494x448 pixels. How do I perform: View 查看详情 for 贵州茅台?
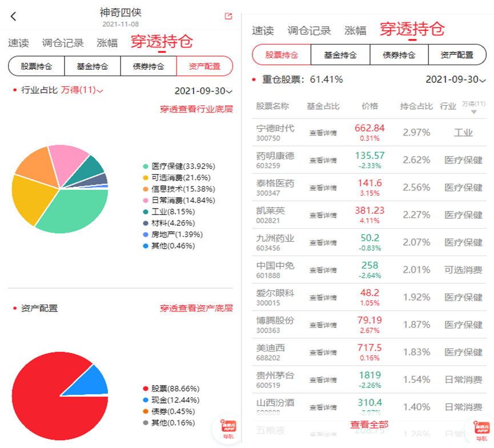tap(323, 379)
